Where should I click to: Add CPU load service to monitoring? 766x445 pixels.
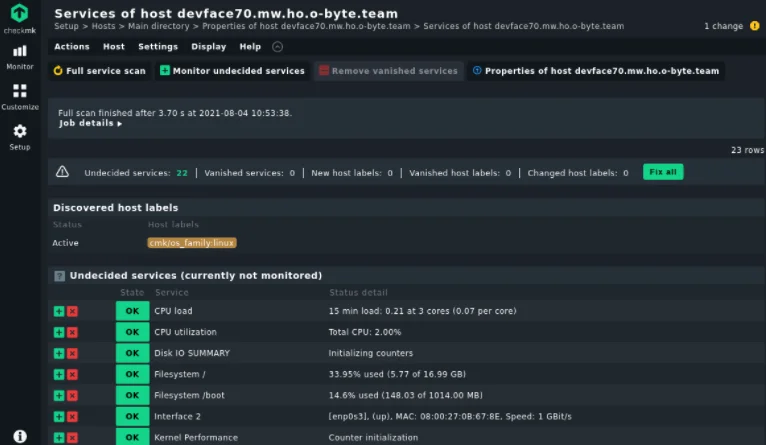(x=59, y=311)
